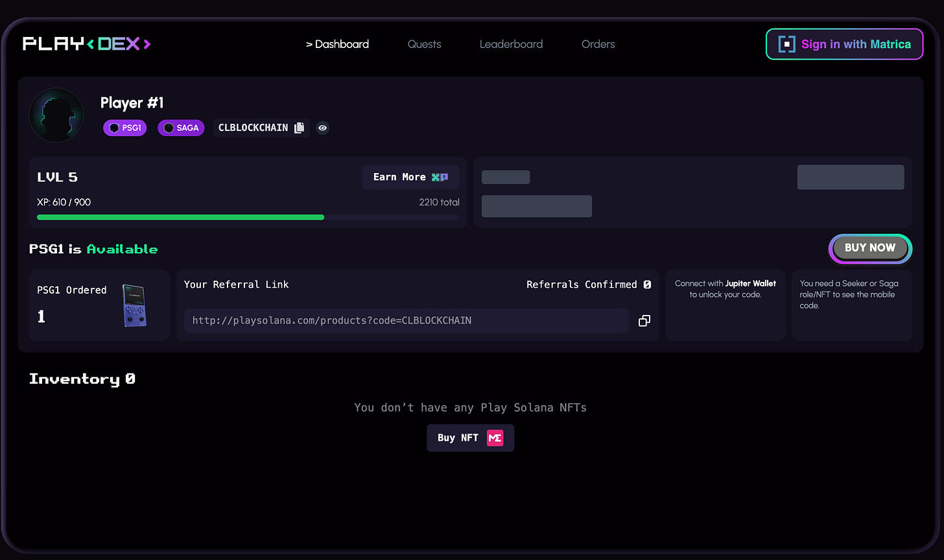Select the PSG1 badge

pyautogui.click(x=124, y=128)
